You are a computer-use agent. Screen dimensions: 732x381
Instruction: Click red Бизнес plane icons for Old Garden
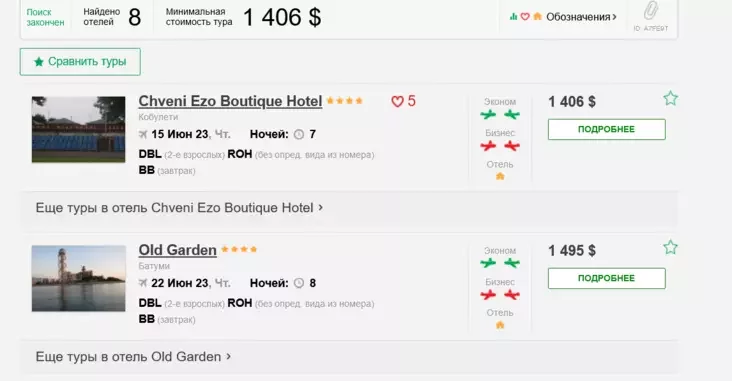click(x=500, y=295)
